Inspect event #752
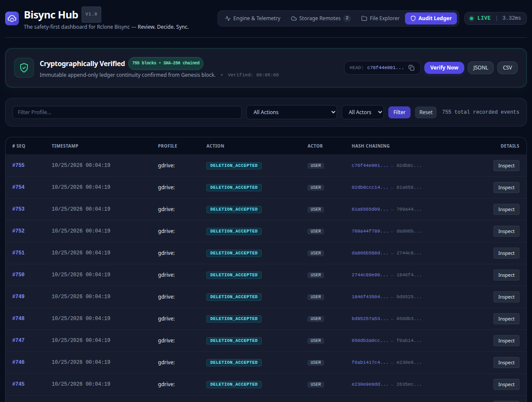 point(506,231)
